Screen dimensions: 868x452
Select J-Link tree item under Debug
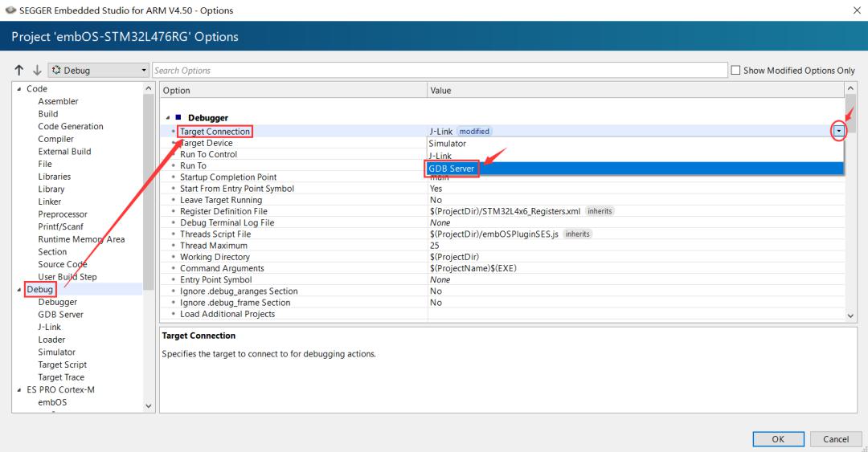49,327
